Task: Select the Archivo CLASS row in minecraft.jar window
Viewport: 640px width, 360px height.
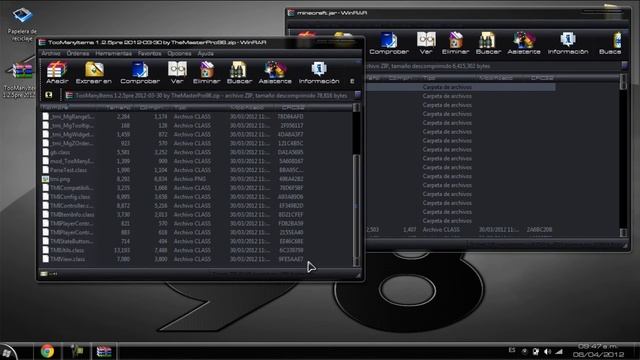Action: pos(459,230)
